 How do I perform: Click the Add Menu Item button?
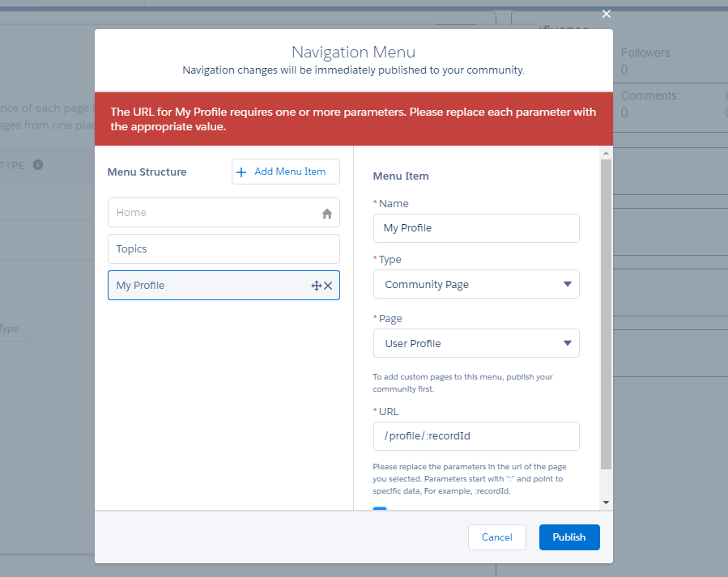tap(286, 172)
